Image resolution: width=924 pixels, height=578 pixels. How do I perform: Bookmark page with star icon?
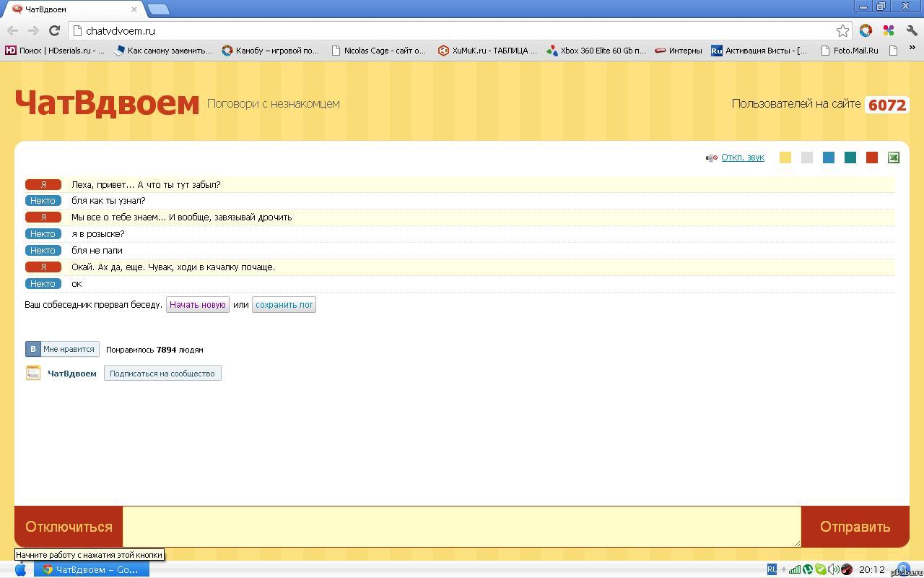(x=842, y=30)
